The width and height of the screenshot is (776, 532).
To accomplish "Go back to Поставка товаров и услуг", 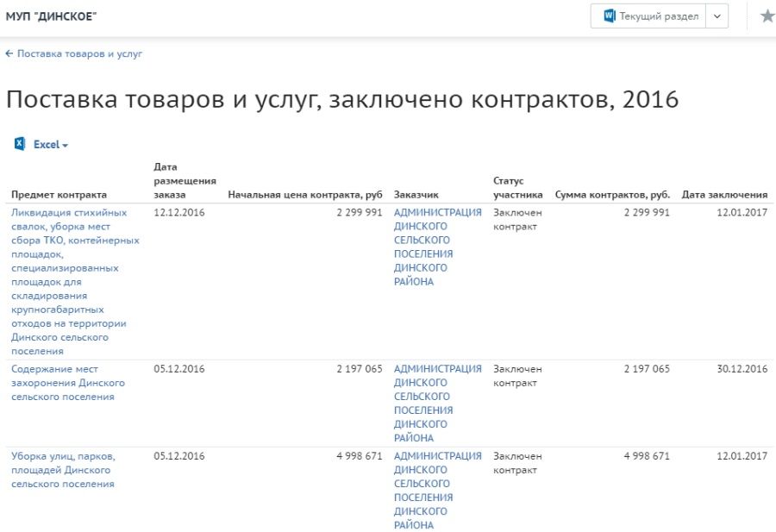I will (x=74, y=53).
